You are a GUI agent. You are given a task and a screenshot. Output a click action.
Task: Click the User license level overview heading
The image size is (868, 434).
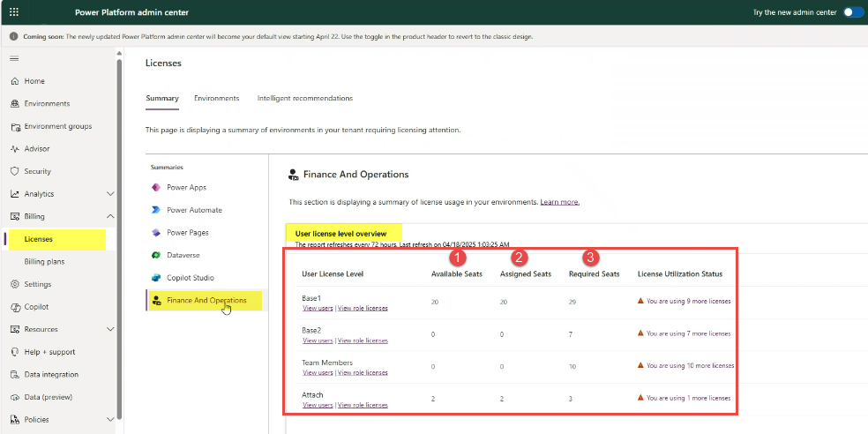(341, 234)
